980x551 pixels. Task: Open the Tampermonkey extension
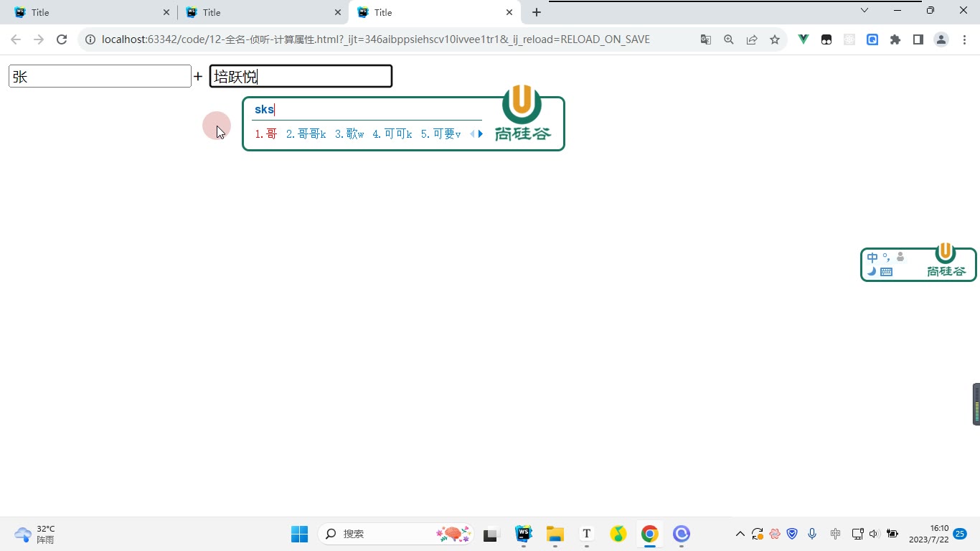point(826,40)
